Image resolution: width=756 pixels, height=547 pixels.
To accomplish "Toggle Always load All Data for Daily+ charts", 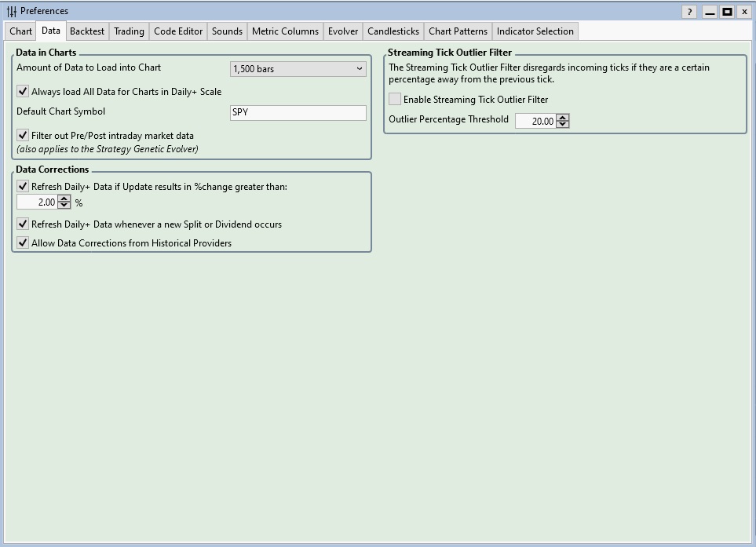I will coord(23,92).
